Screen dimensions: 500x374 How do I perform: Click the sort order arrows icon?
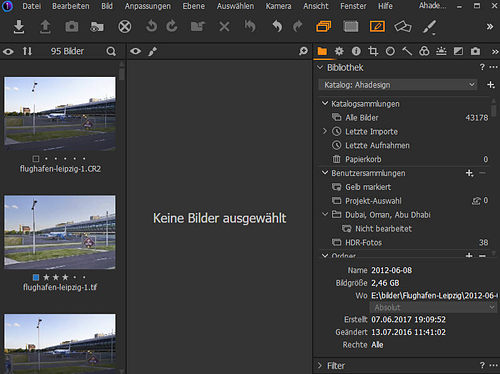[x=27, y=51]
